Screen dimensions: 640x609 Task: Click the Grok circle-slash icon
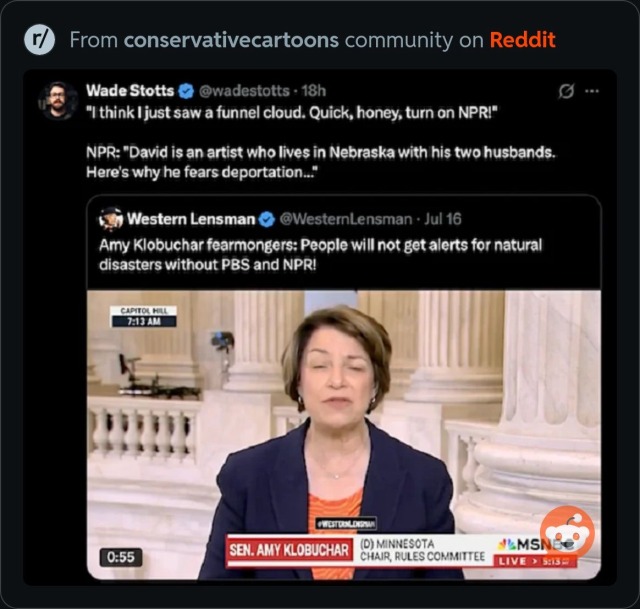pos(566,91)
